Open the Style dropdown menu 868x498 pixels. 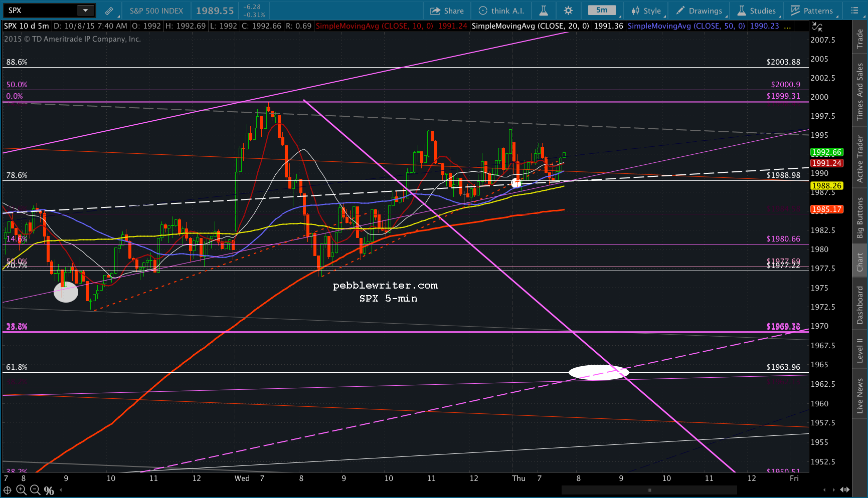coord(646,11)
